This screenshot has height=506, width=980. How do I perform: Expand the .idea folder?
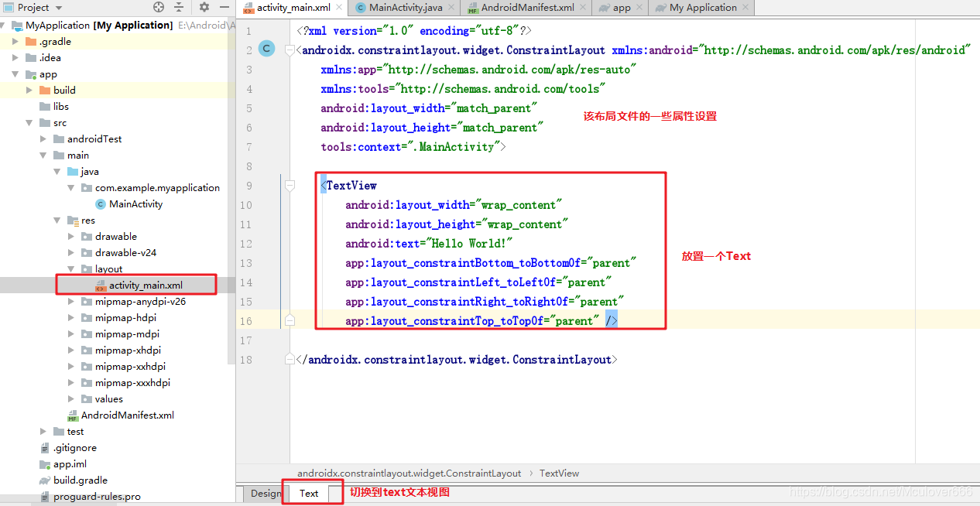tap(16, 58)
